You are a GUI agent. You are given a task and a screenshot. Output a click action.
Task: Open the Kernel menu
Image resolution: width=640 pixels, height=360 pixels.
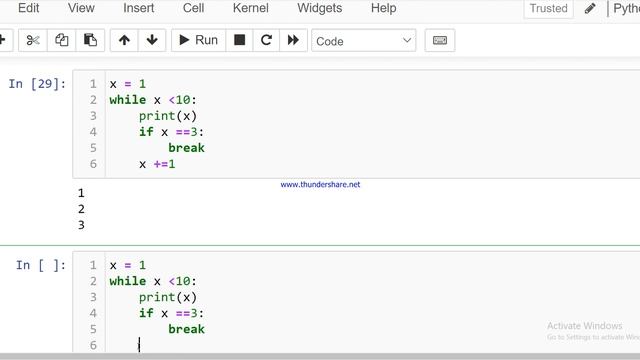point(251,8)
